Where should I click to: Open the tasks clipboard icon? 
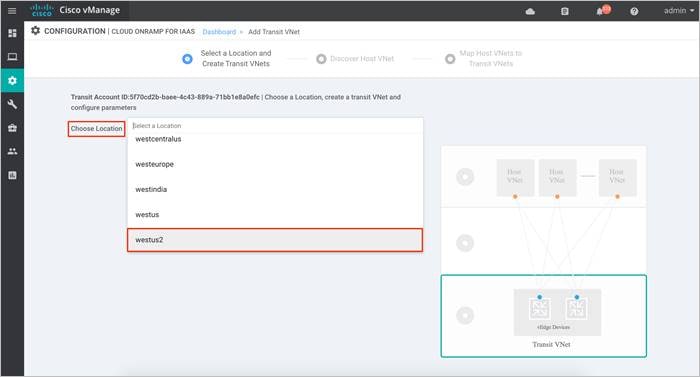565,12
